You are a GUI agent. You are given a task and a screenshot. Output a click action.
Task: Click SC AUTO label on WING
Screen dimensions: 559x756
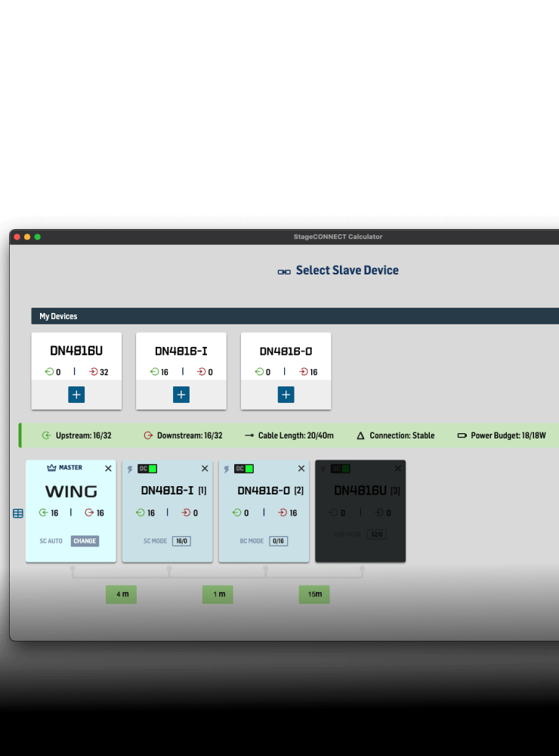(x=51, y=541)
